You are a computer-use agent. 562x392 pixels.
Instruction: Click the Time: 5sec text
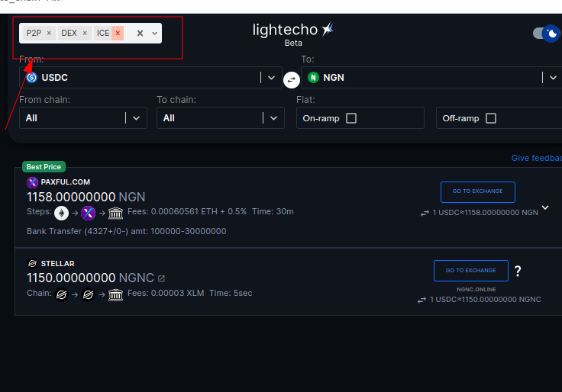coord(231,293)
